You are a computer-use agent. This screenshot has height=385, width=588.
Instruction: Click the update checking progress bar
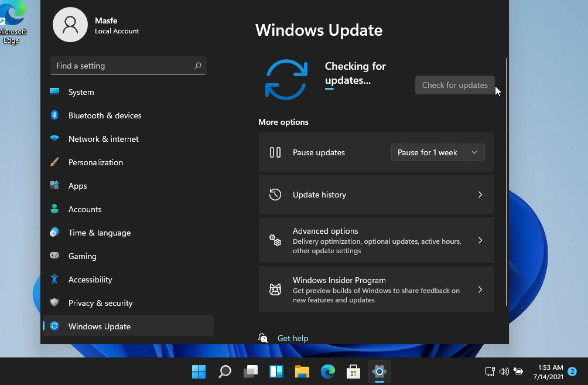tap(329, 89)
